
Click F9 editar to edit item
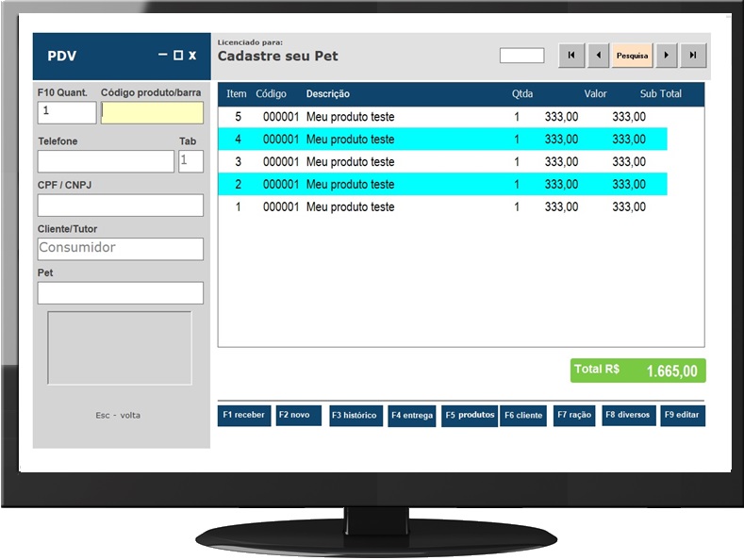[683, 416]
